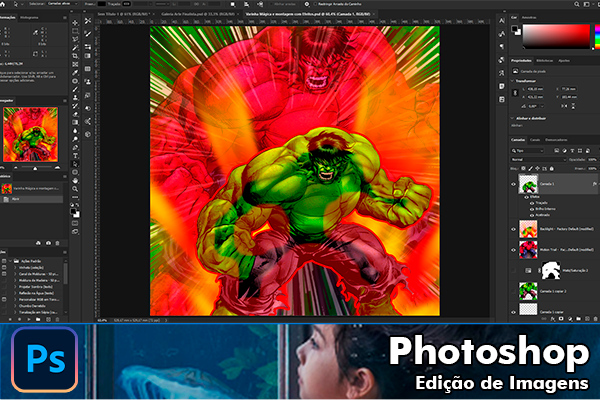Image resolution: width=600 pixels, height=400 pixels.
Task: Select the Hand tool
Action: (x=75, y=180)
